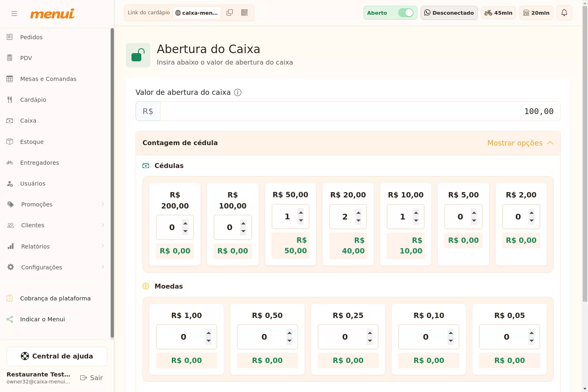Expand the Configurações submenu chevron
The width and height of the screenshot is (588, 392).
102,267
